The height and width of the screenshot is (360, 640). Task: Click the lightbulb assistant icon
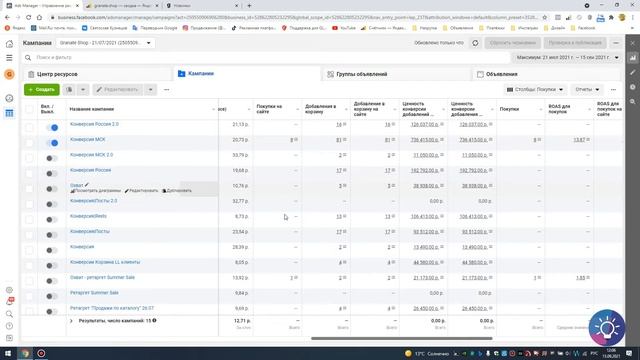[x=607, y=328]
